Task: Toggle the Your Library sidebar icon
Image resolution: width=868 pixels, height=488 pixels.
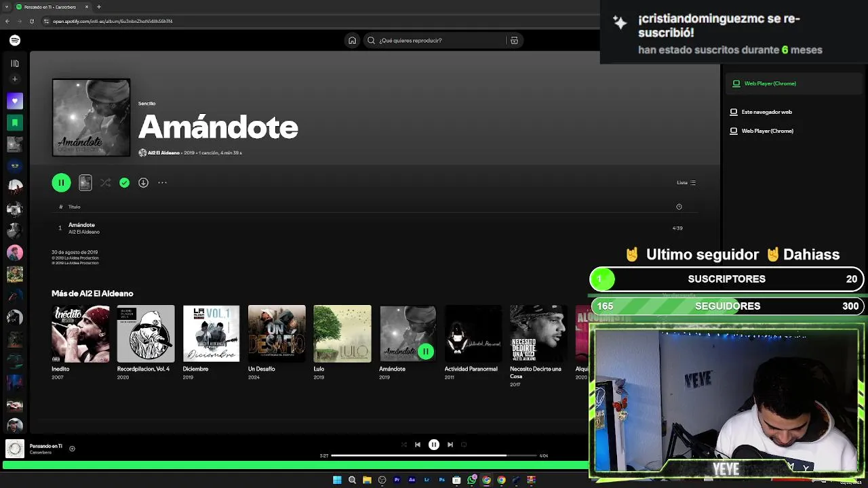Action: (15, 63)
